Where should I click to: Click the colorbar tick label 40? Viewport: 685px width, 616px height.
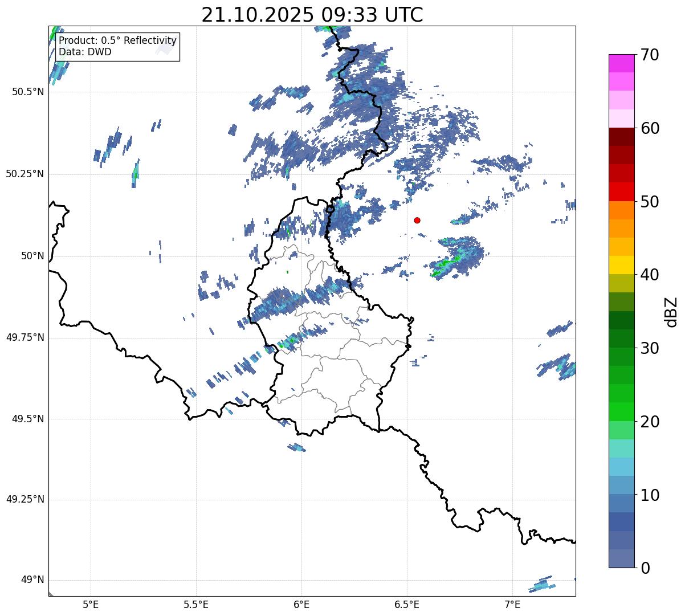coord(650,275)
